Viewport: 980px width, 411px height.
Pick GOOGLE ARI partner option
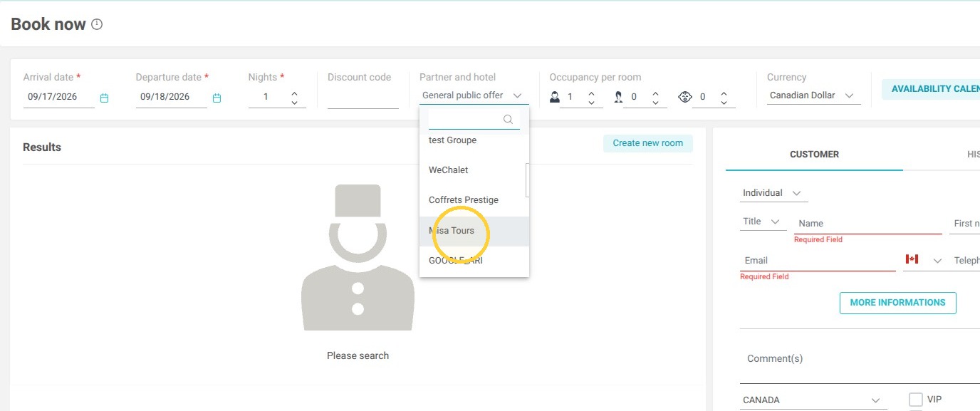(474, 261)
